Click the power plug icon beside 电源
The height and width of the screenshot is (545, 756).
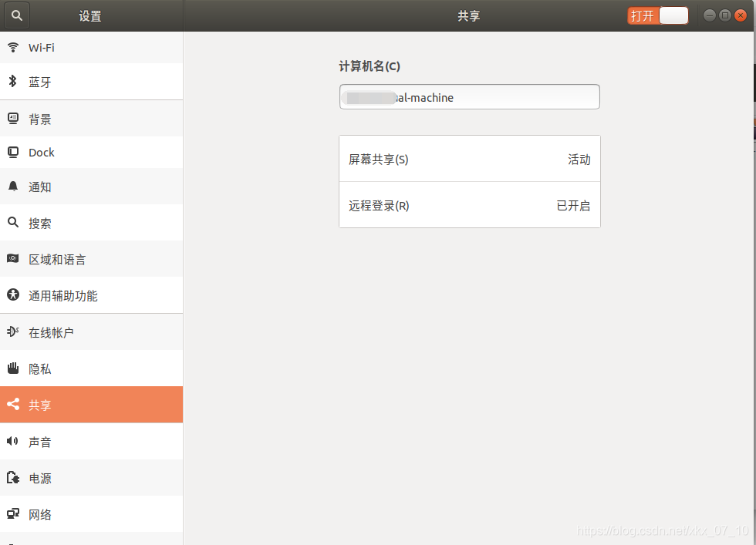point(13,477)
